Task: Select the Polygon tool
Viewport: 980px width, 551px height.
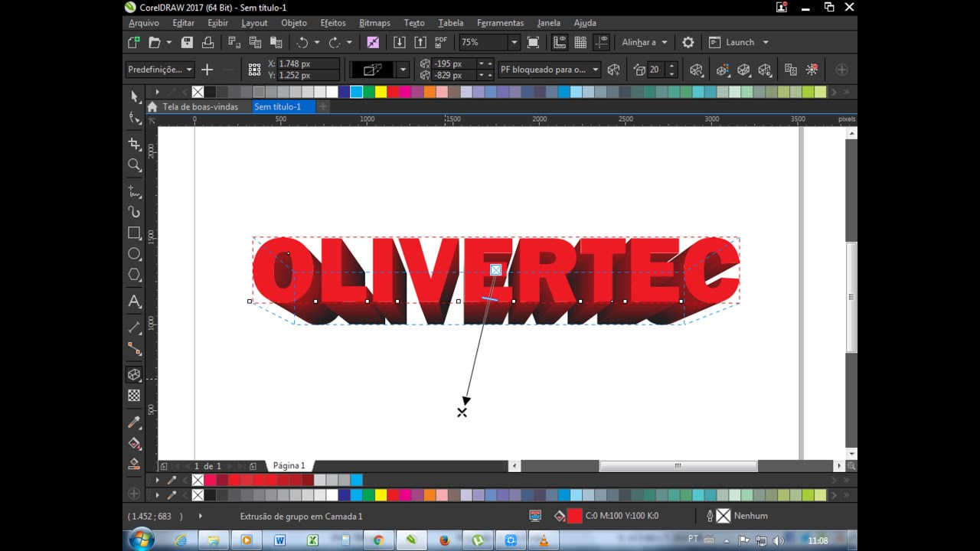Action: pyautogui.click(x=135, y=275)
